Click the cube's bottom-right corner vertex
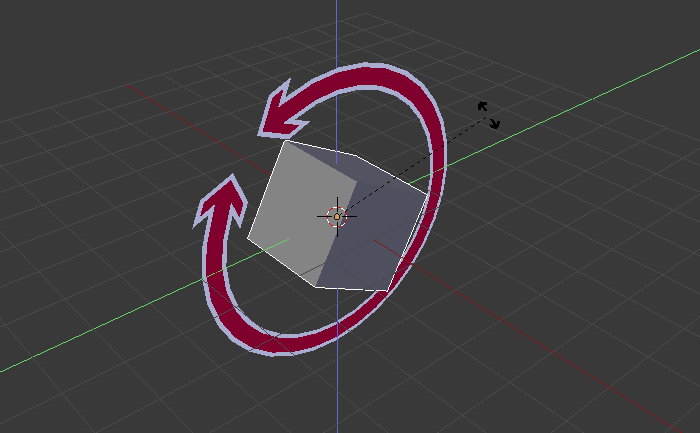The image size is (700, 433). (x=387, y=291)
